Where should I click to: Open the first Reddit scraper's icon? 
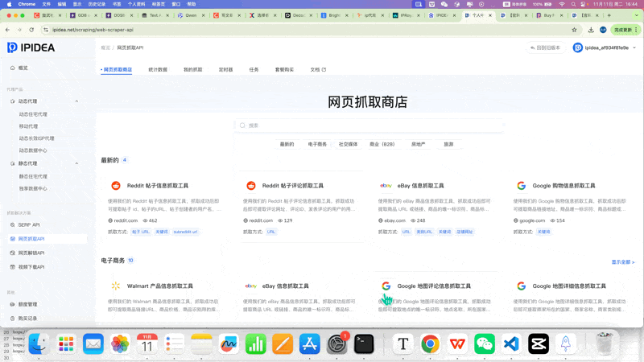coord(116,186)
